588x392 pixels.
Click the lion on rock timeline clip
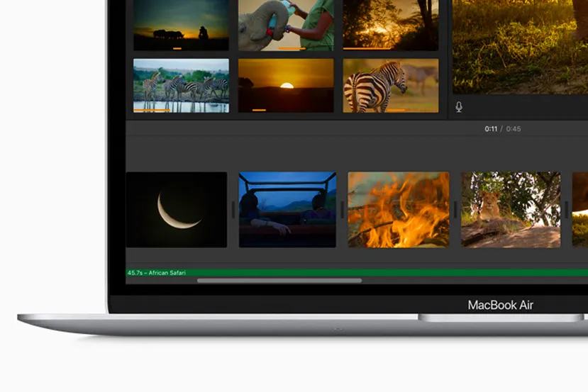511,210
